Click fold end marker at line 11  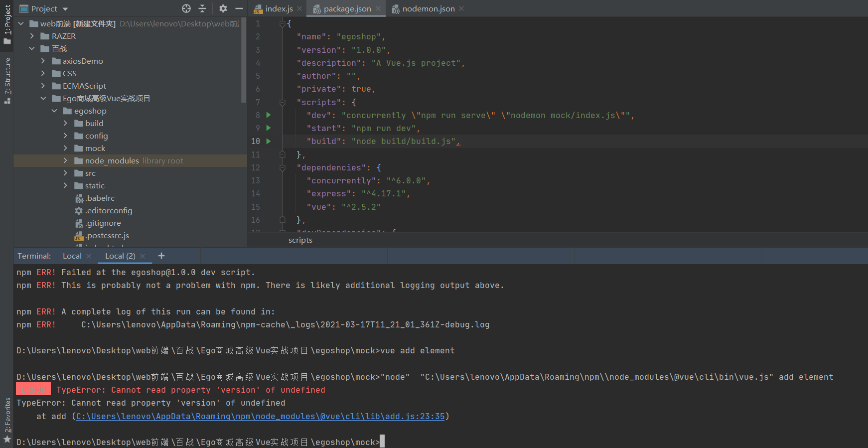tap(282, 154)
